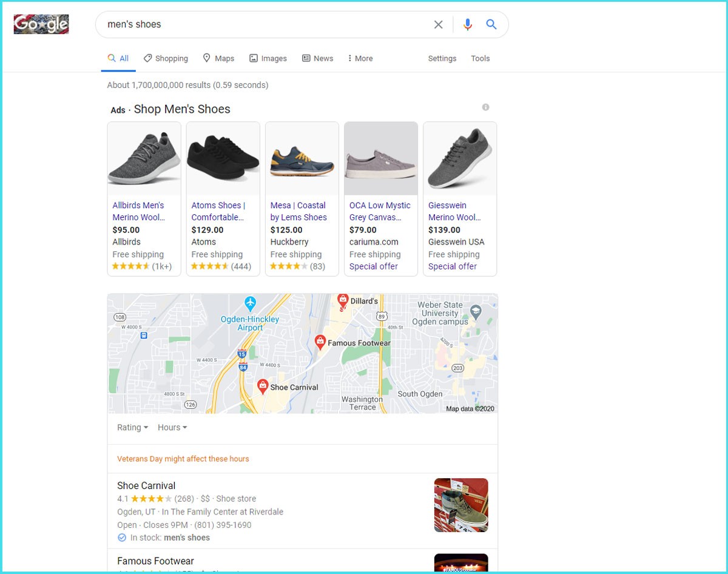Click the in-stock checkmark icon for Shoe Carnival
The height and width of the screenshot is (574, 728).
(x=122, y=538)
